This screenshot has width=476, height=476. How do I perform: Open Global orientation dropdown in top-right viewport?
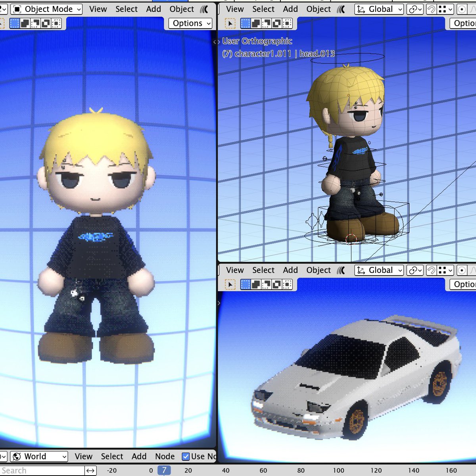point(379,9)
